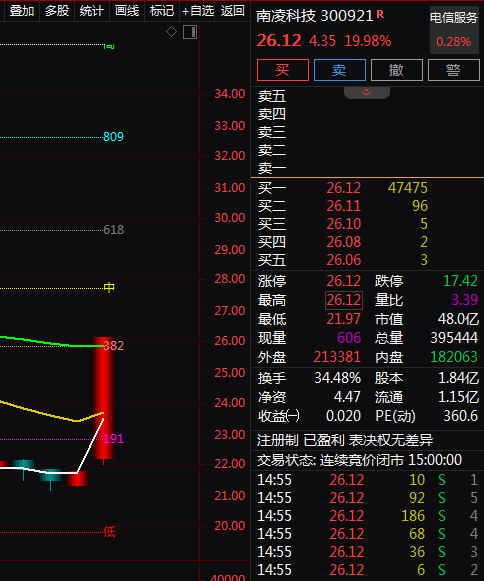The image size is (484, 581).
Task: Activate the 画线 drawing tool
Action: [127, 11]
